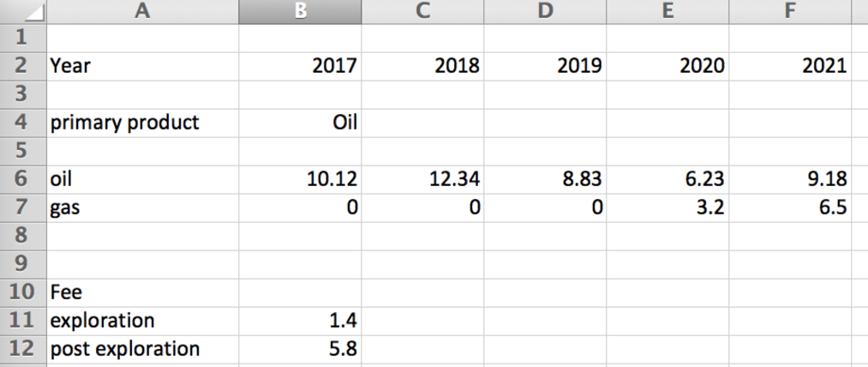Select row 6 header
868x367 pixels.
tap(23, 179)
